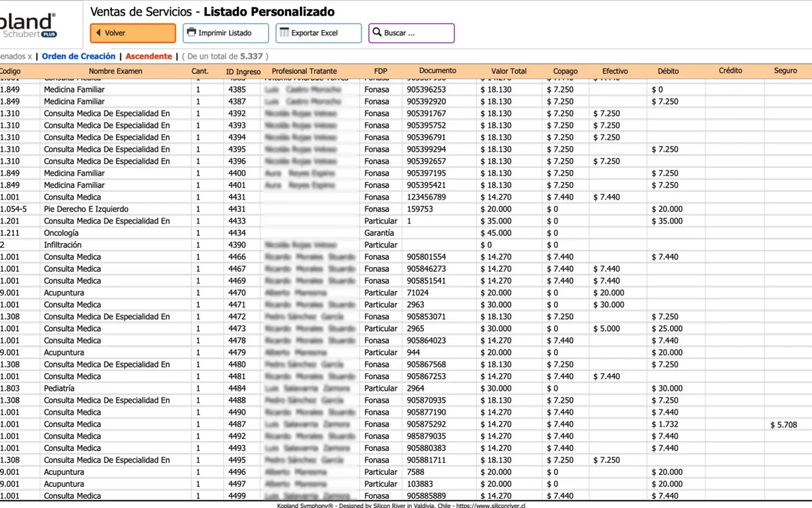Click document number 103883

[420, 484]
